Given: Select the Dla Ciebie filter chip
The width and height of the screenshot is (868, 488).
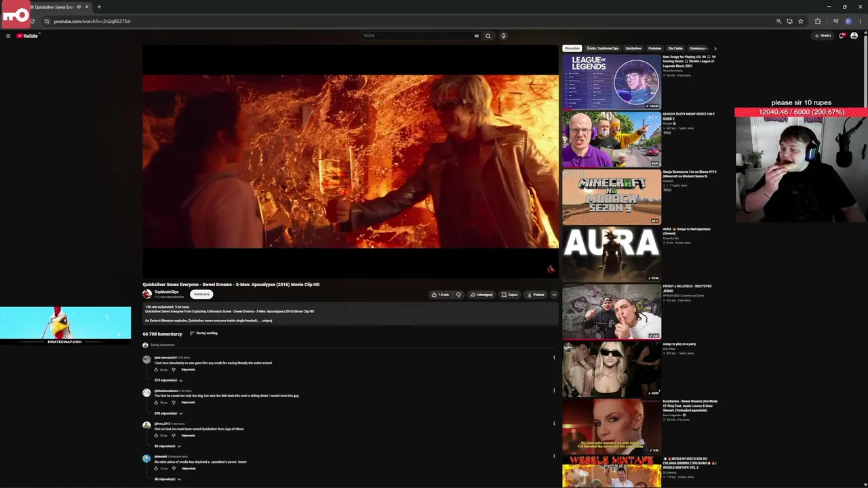Looking at the screenshot, I should pyautogui.click(x=675, y=49).
